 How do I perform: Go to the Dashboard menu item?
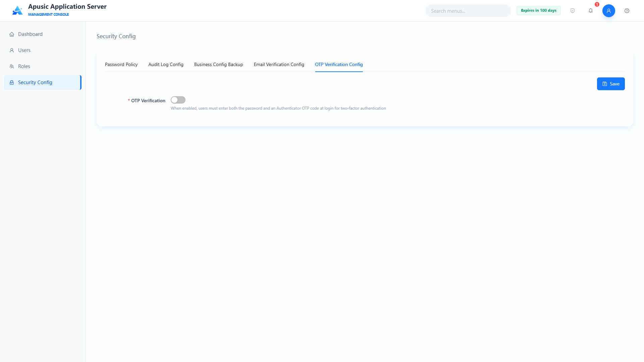point(43,34)
